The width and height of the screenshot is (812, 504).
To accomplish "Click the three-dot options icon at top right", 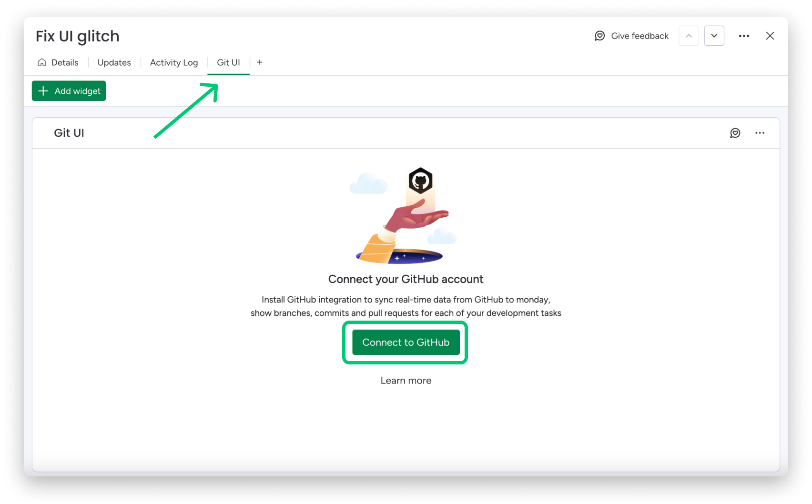I will click(x=744, y=36).
